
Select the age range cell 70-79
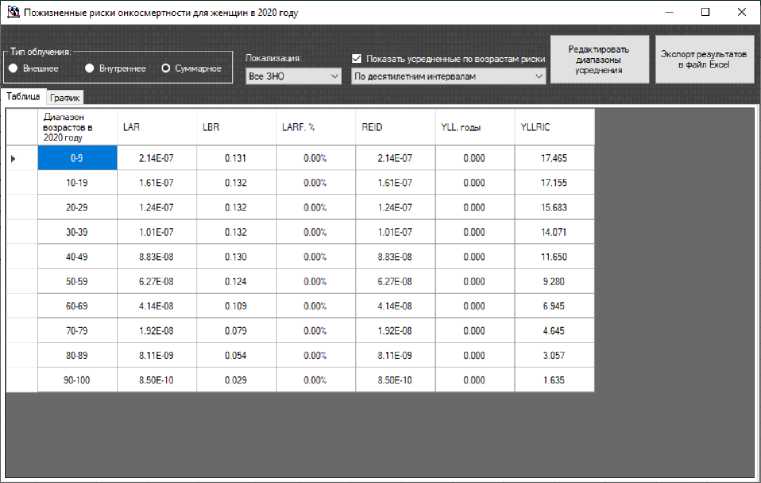(77, 331)
